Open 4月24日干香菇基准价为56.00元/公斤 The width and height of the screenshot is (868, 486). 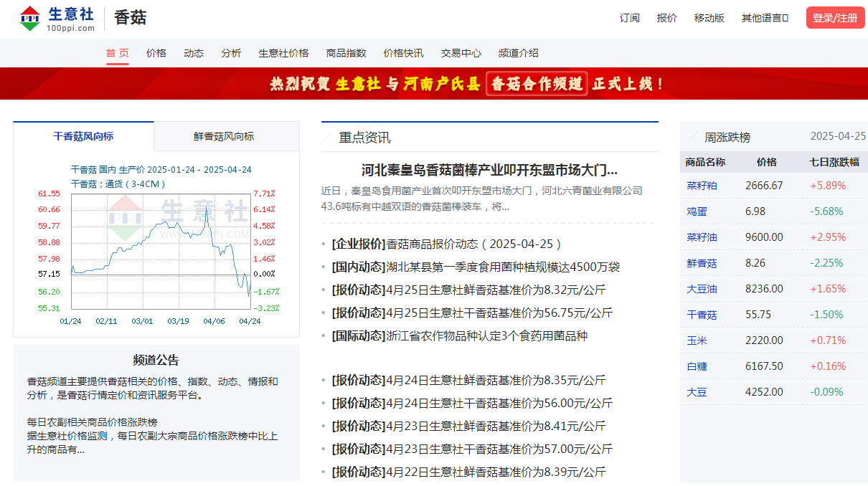pos(499,403)
